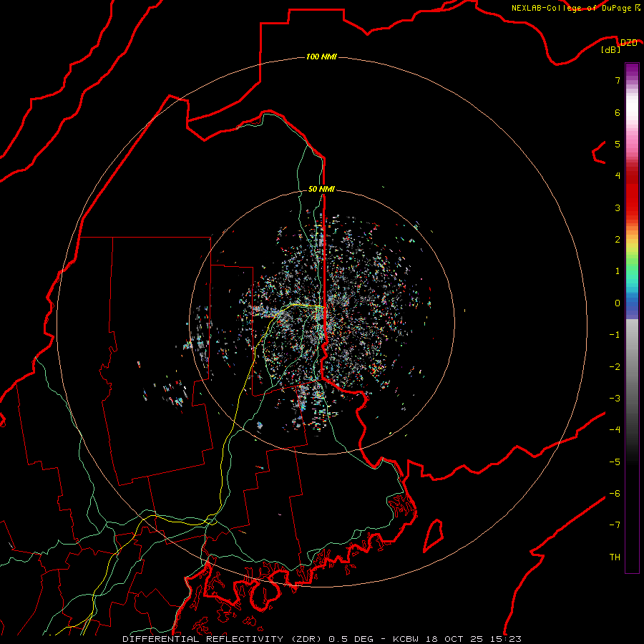The image size is (644, 644).
Task: Click the KCBW radar site identifier
Action: click(x=406, y=639)
